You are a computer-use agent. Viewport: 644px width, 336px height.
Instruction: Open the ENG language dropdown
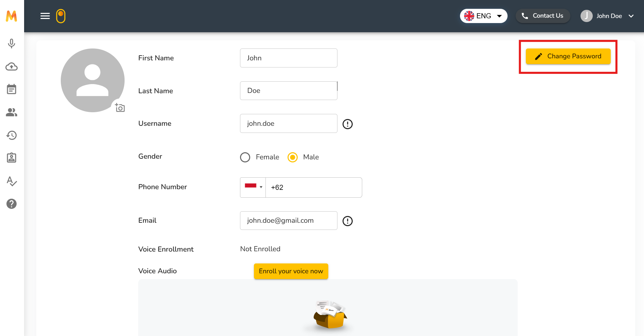[483, 16]
